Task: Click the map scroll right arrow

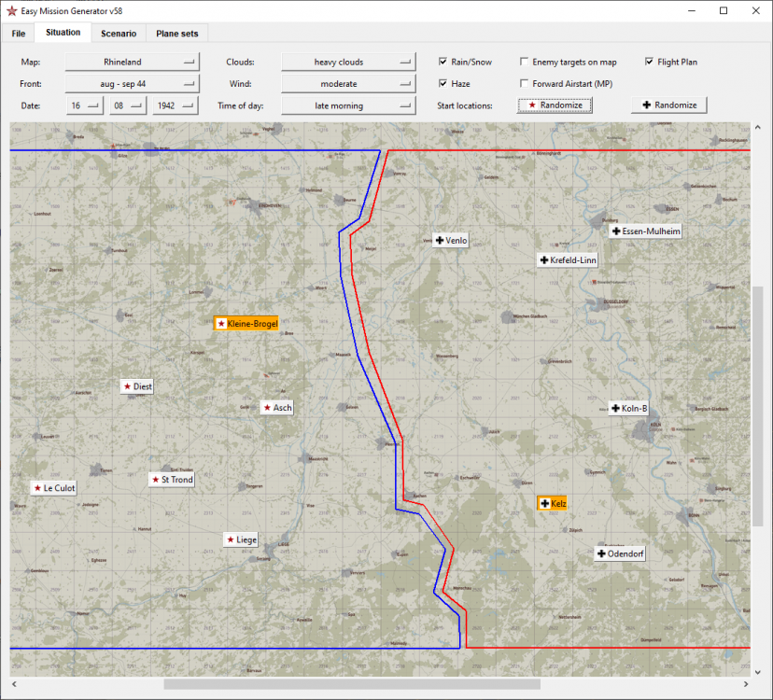Action: [x=746, y=684]
